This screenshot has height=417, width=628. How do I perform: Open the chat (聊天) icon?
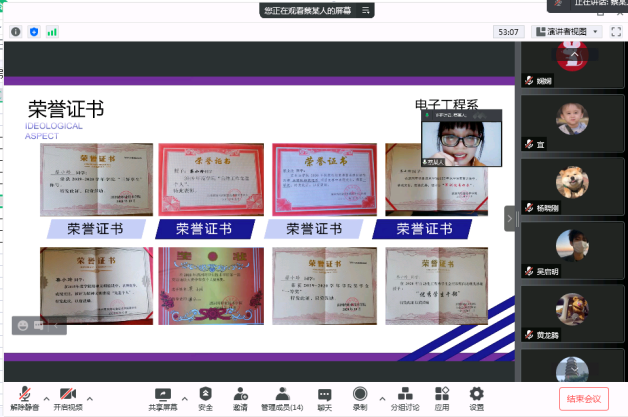click(x=325, y=397)
